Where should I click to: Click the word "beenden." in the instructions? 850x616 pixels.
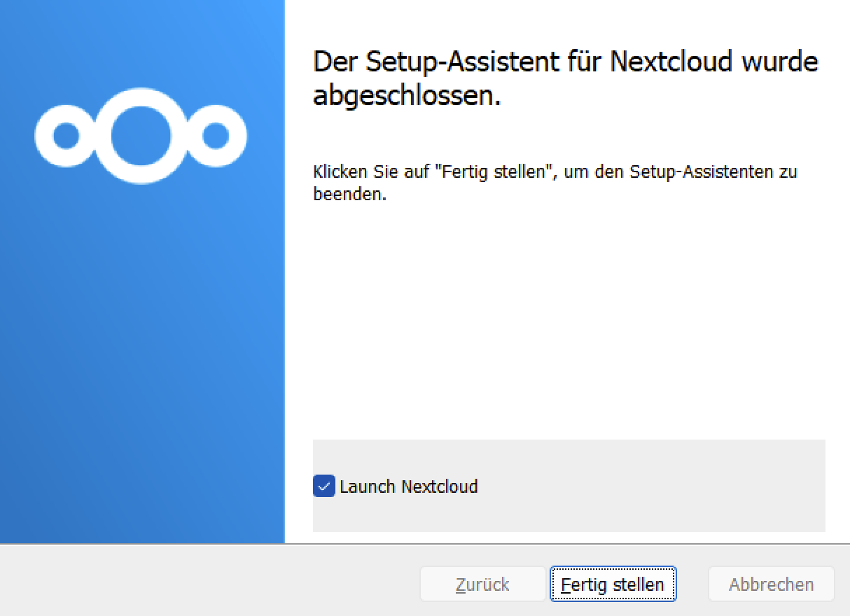(x=349, y=194)
